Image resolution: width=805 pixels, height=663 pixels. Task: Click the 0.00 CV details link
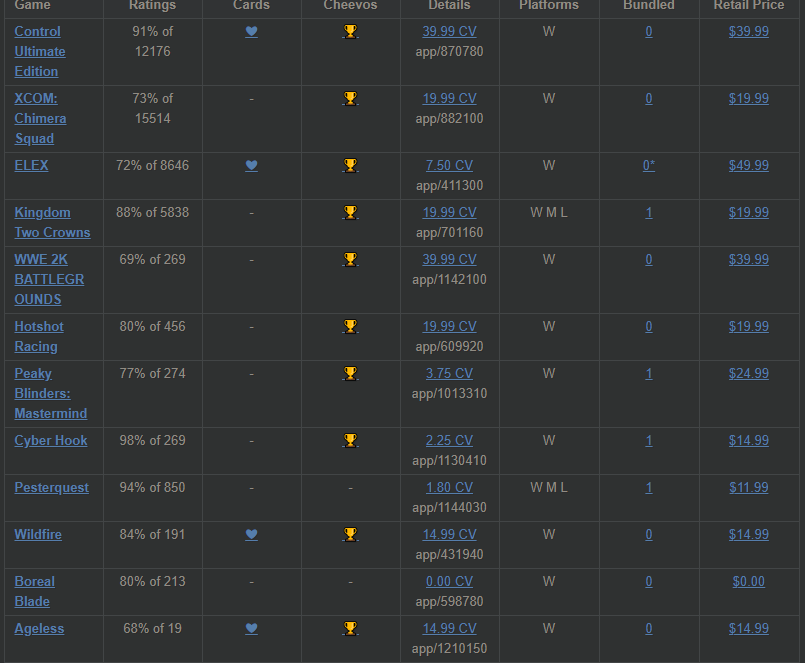[x=449, y=581]
